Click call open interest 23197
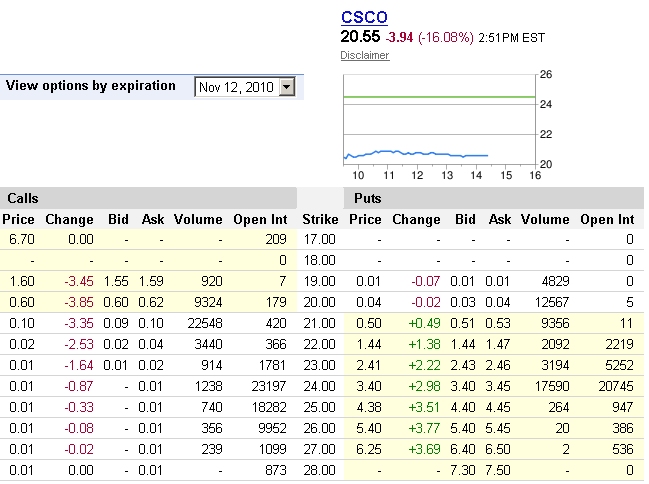The width and height of the screenshot is (649, 484). tap(269, 386)
